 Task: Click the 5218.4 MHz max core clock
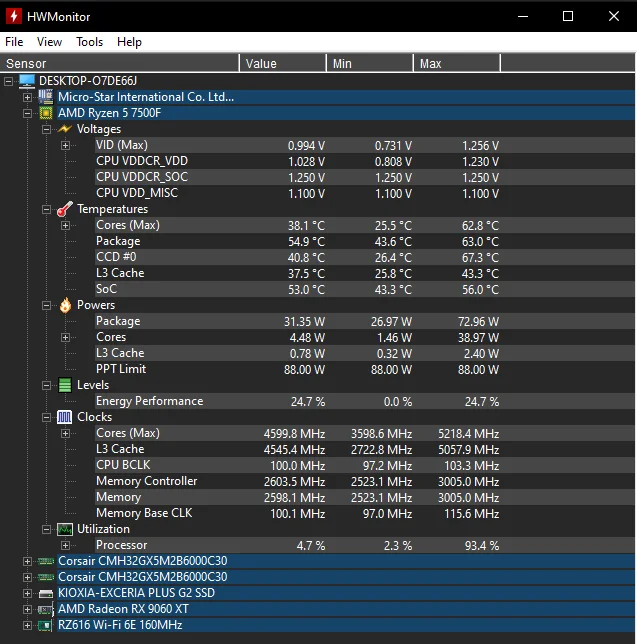point(469,434)
